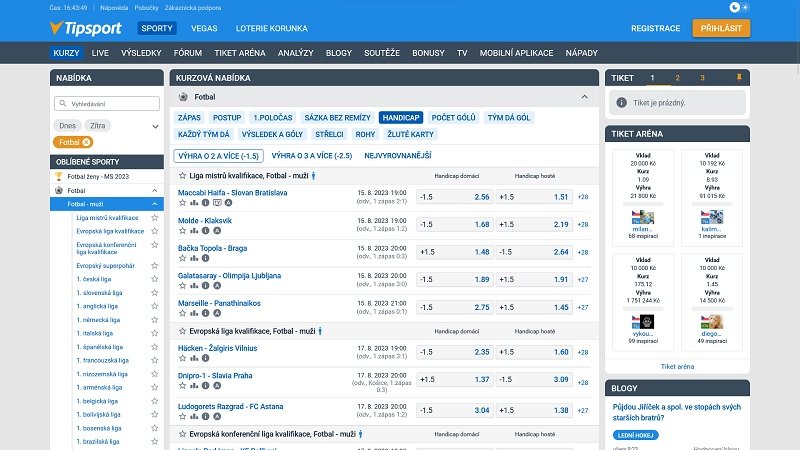Open info icon for Bačka Topola - Braga
This screenshot has height=450, width=800.
(205, 258)
